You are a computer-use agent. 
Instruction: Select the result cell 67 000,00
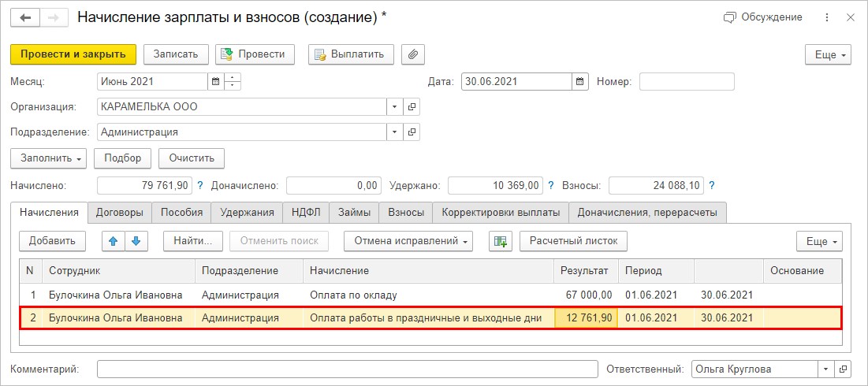pyautogui.click(x=587, y=295)
